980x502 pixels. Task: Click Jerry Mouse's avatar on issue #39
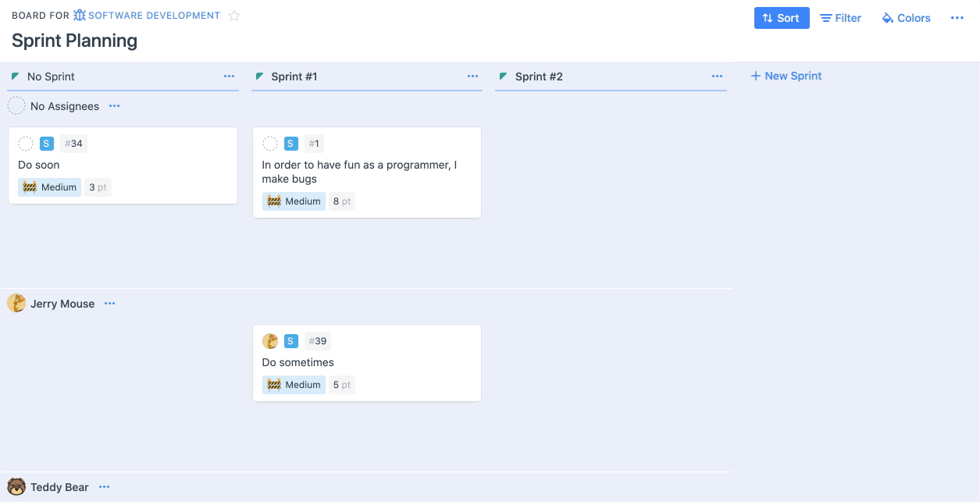click(x=269, y=340)
